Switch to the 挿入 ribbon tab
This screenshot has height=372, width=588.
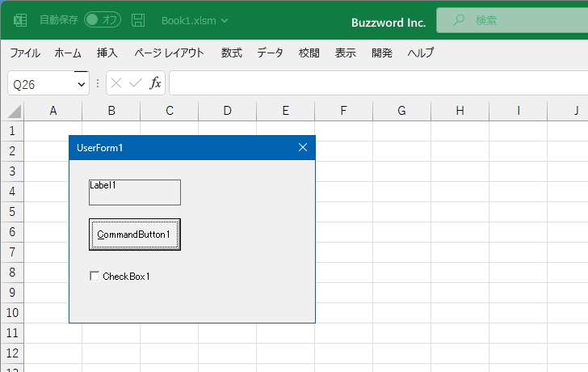pyautogui.click(x=107, y=53)
